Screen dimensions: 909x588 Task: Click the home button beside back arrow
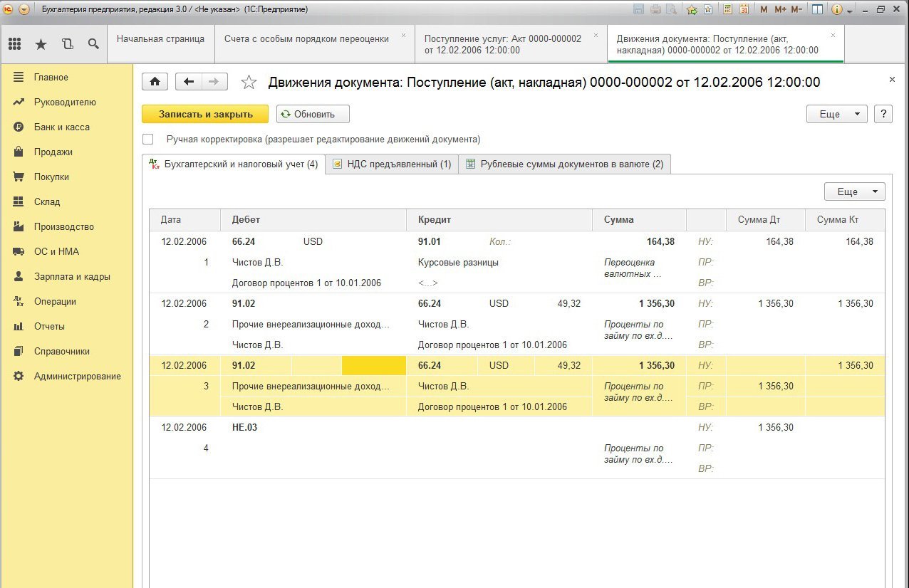(x=155, y=82)
